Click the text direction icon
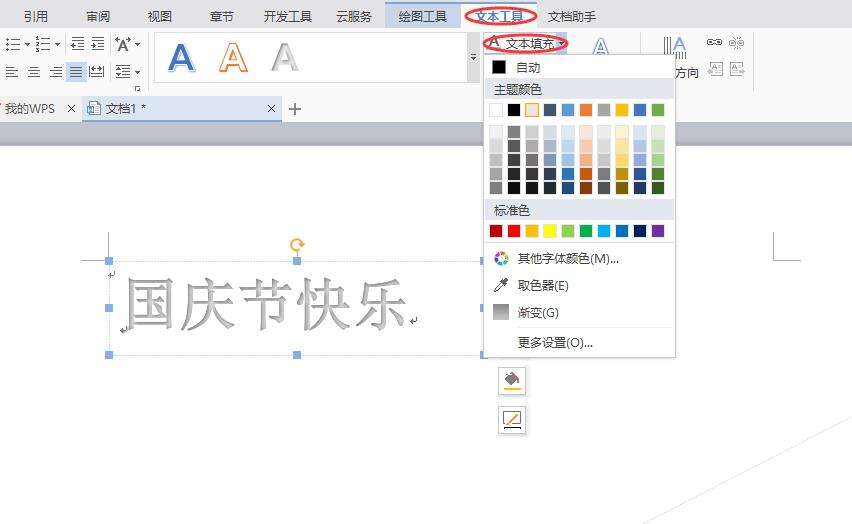 675,48
